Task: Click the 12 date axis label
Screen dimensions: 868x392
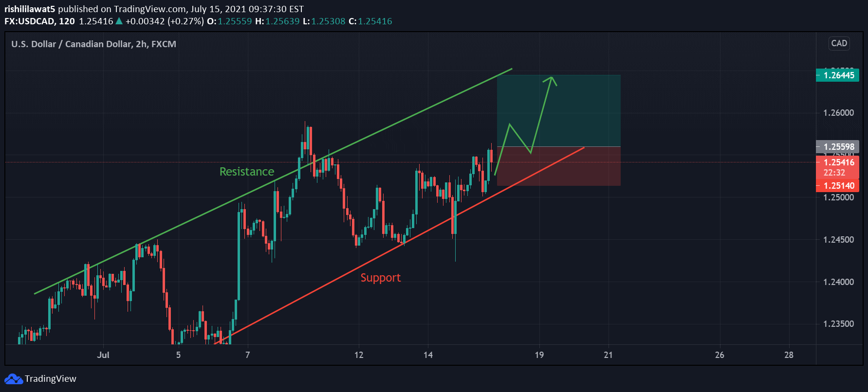Action: pyautogui.click(x=359, y=355)
